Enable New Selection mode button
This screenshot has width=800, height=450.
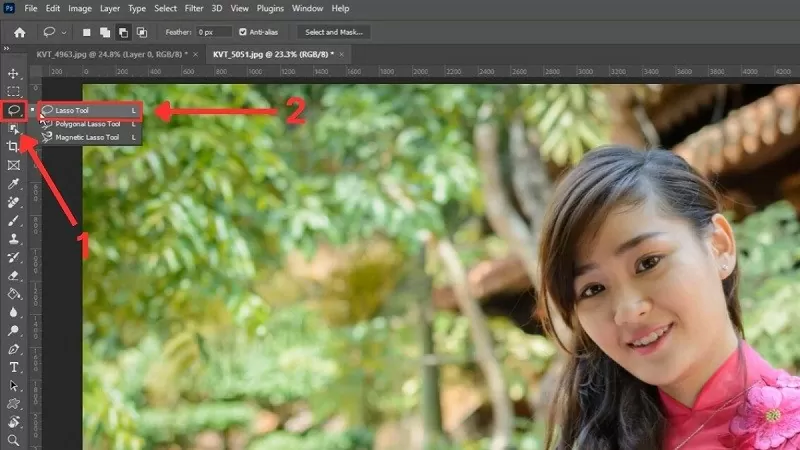tap(87, 32)
